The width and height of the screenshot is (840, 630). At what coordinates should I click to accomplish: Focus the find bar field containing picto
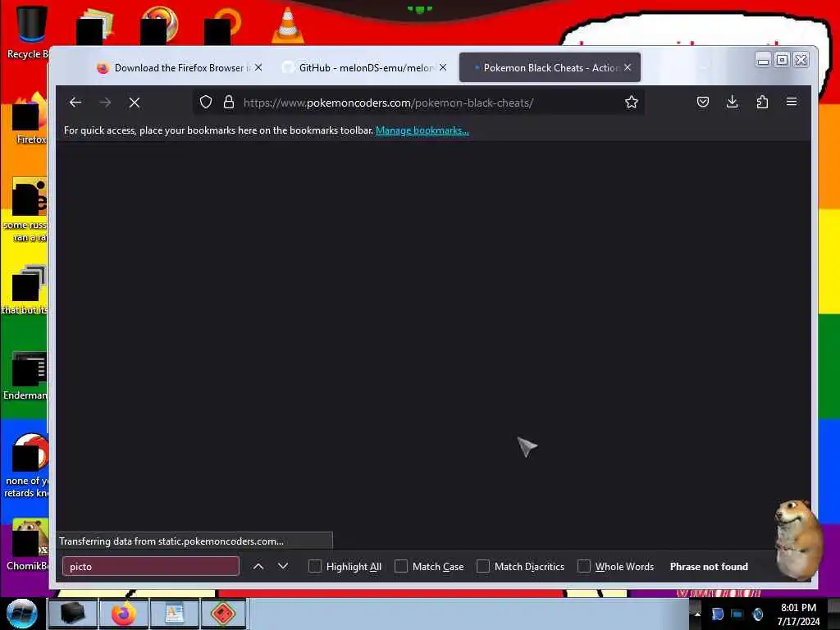(151, 566)
